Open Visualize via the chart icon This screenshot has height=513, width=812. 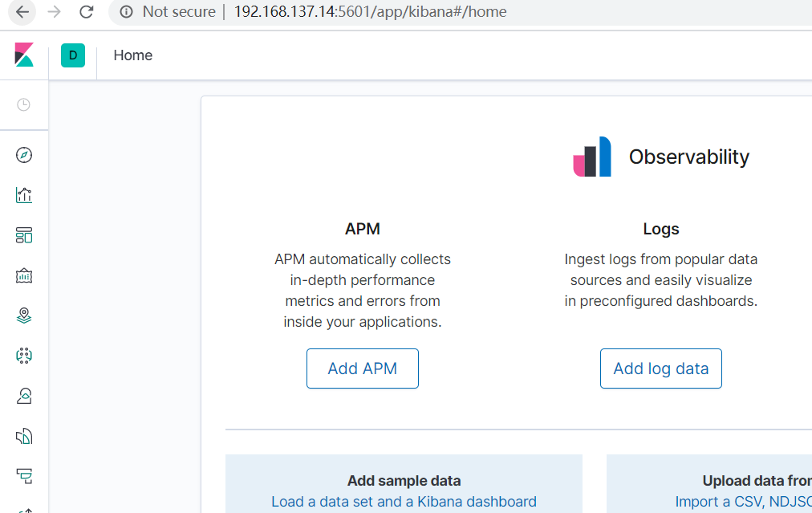[24, 195]
